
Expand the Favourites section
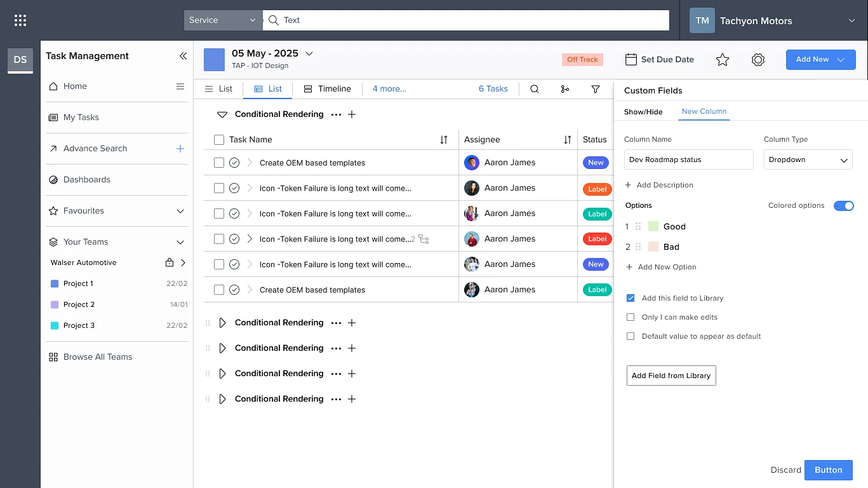tap(180, 211)
